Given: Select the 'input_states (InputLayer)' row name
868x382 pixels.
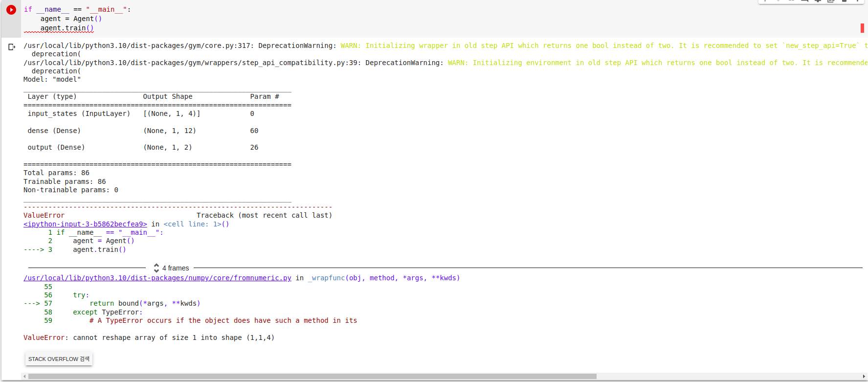Looking at the screenshot, I should coord(79,113).
